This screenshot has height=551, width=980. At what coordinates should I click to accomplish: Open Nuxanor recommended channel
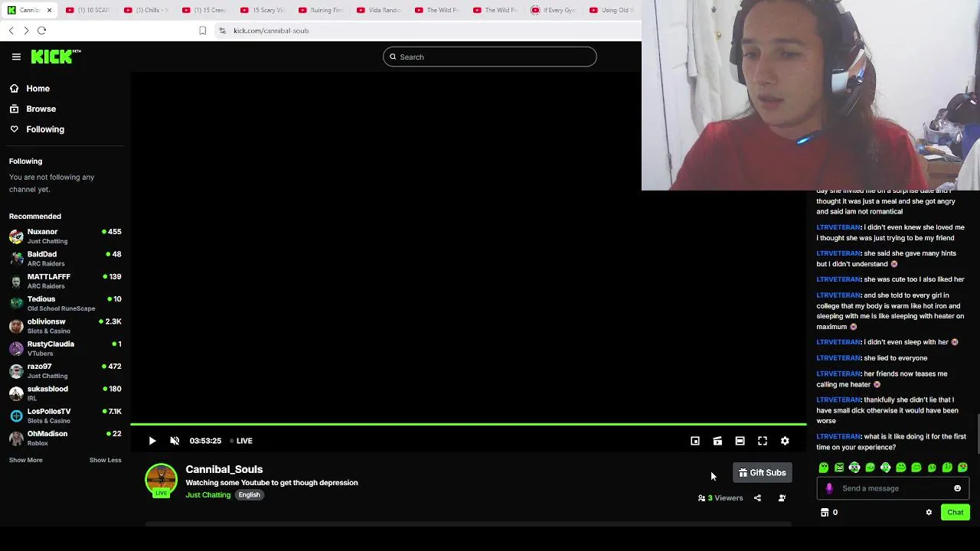(65, 236)
